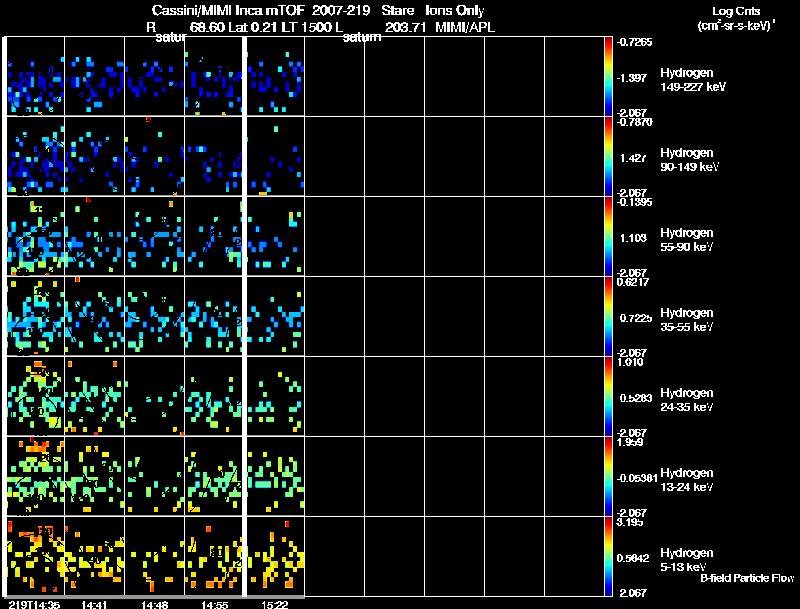
Task: Click the MIMI/APL credit text
Action: coord(465,27)
